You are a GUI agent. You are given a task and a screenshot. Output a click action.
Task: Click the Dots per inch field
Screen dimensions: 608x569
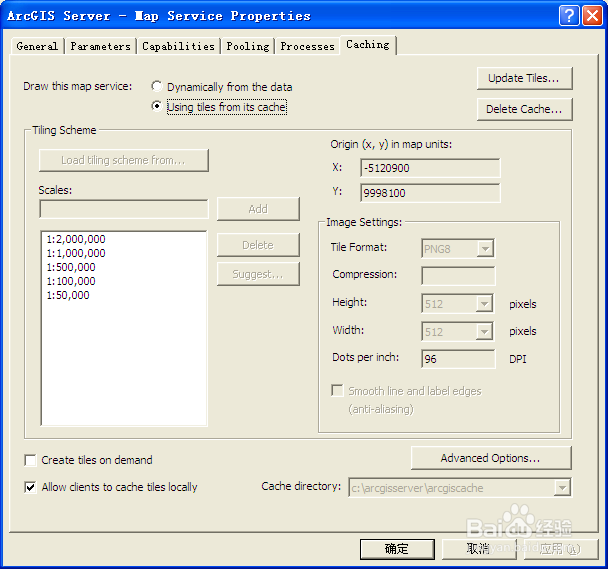[458, 359]
